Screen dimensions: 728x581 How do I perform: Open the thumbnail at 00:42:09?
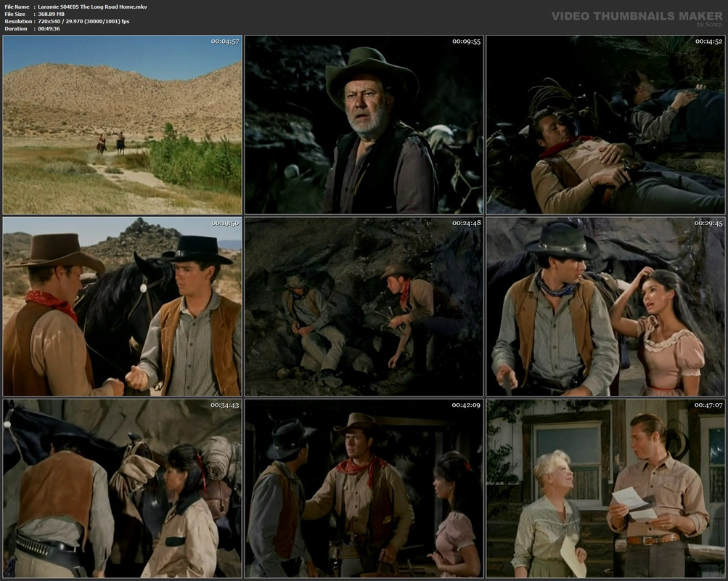click(x=364, y=489)
